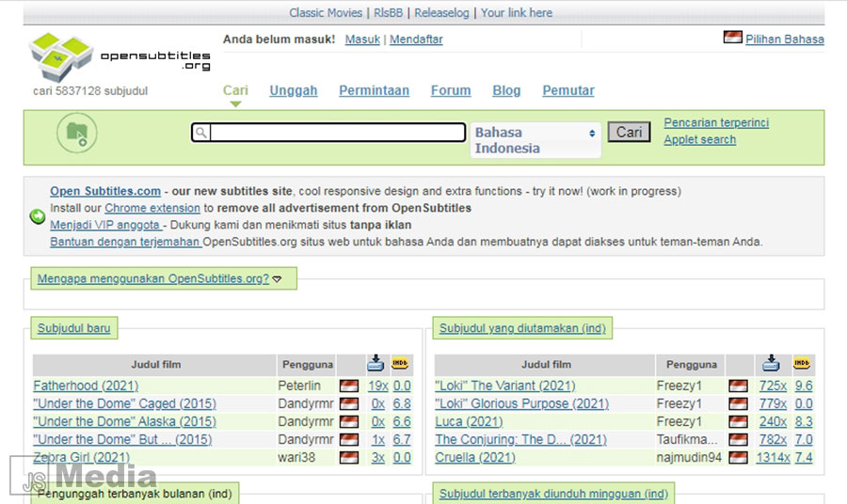Click the 8.3 rating for Luca

point(804,421)
